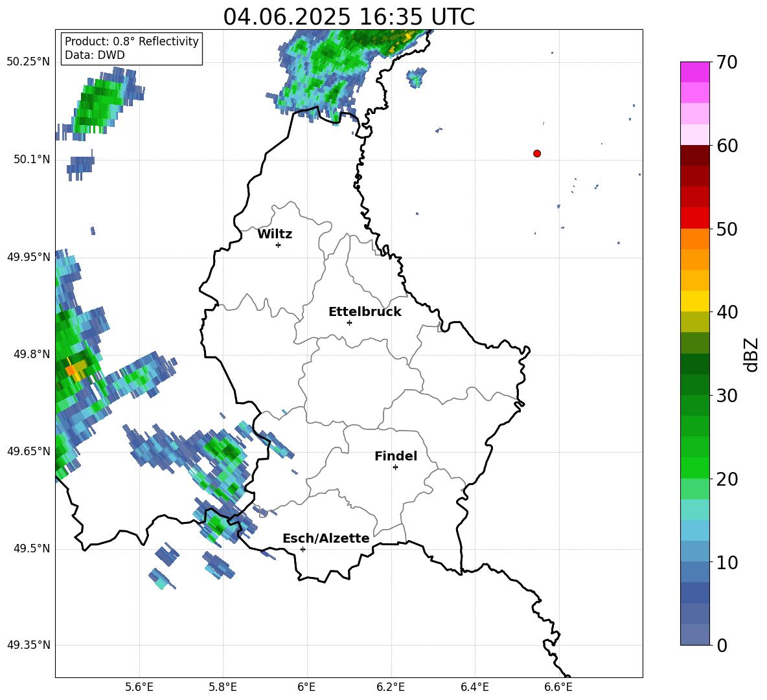Click the colorbar tick label 20
Viewport: 767px width, 700px height.
727,480
